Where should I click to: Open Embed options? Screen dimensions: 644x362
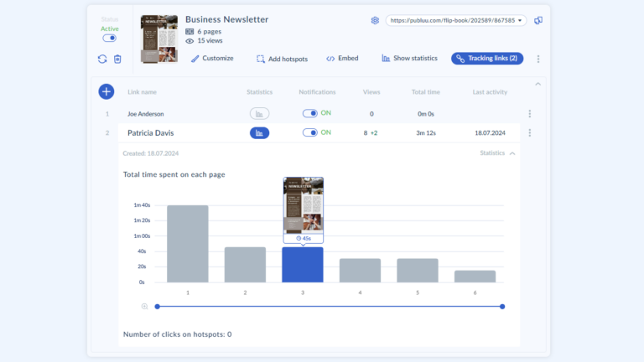(x=342, y=59)
